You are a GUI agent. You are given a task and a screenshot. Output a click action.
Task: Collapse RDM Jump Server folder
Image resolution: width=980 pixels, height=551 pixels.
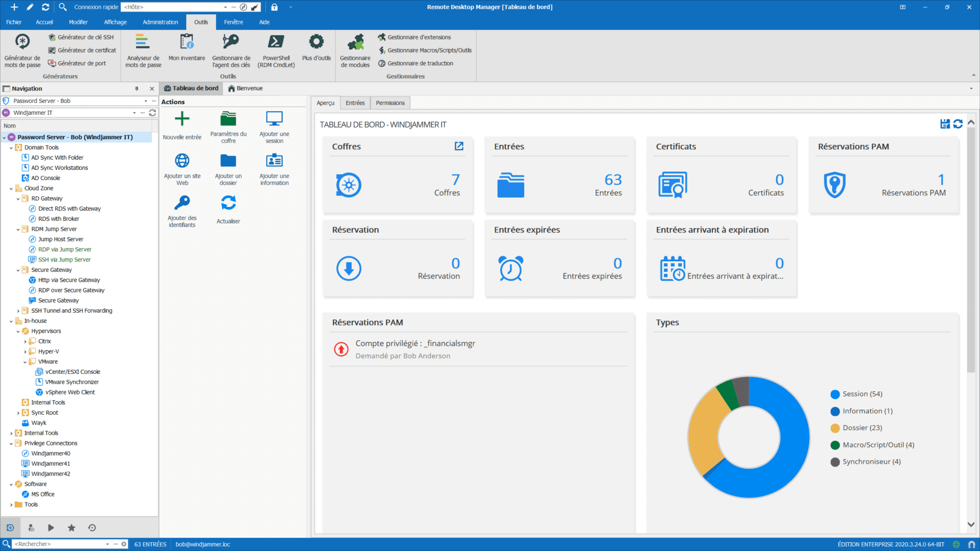click(18, 229)
